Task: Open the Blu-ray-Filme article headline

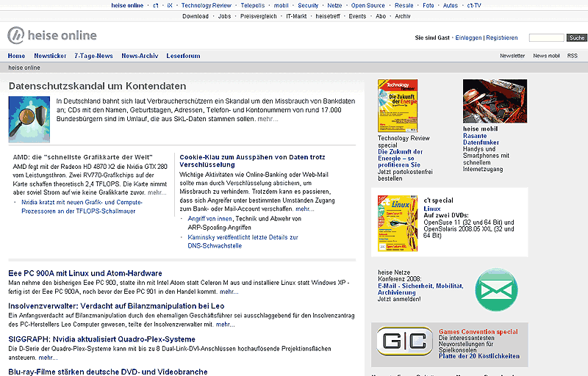Action: [x=107, y=372]
